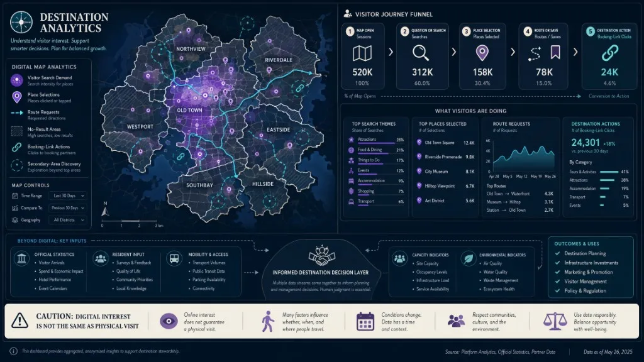Toggle the Visitor Management checkmark
Image resolution: width=644 pixels, height=362 pixels.
[557, 282]
